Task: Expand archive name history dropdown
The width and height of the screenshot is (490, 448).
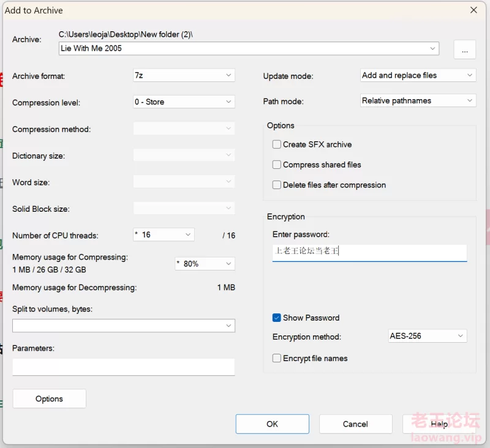Action: click(434, 48)
